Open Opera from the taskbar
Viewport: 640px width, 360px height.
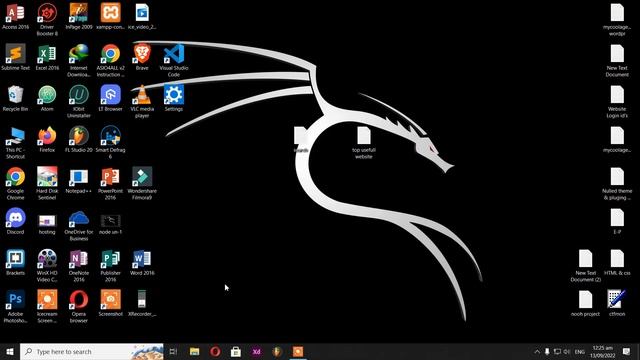click(x=215, y=351)
